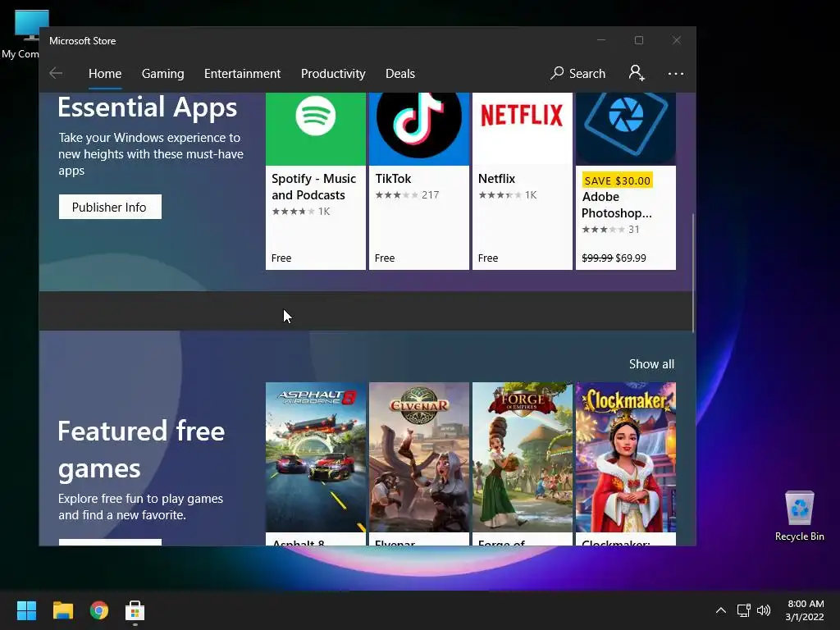Open the Netflix logo tile
Image resolution: width=840 pixels, height=630 pixels.
pos(523,129)
